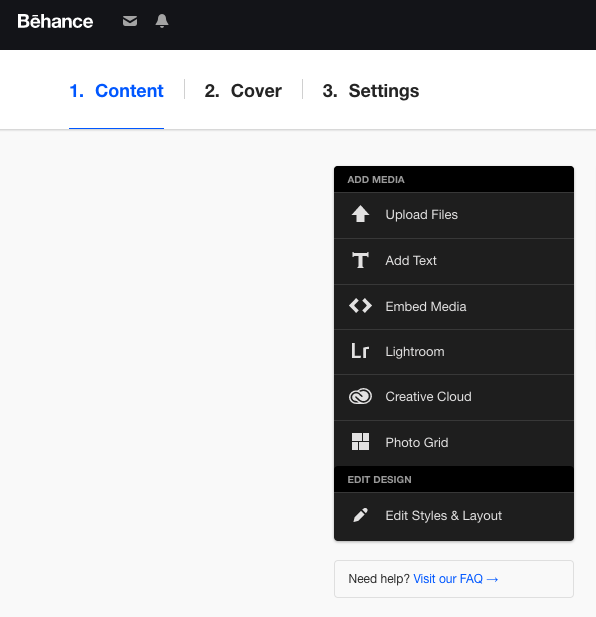
Task: Select the Photo Grid label
Action: [x=417, y=443]
